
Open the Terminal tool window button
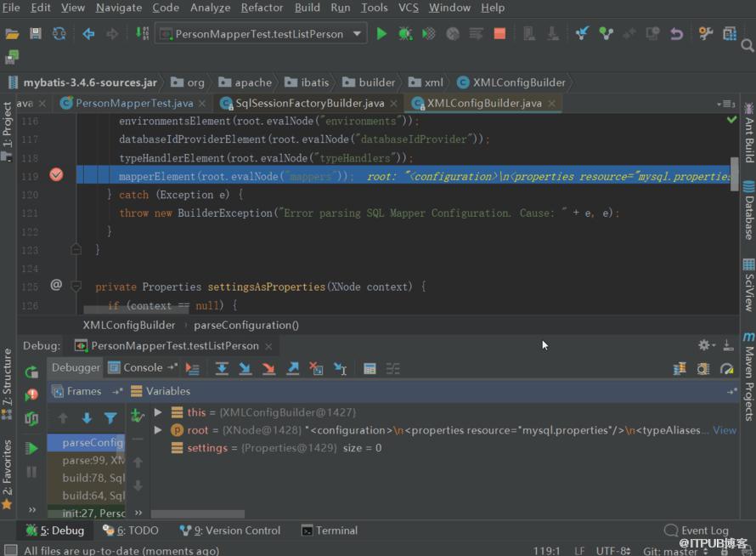(x=330, y=530)
